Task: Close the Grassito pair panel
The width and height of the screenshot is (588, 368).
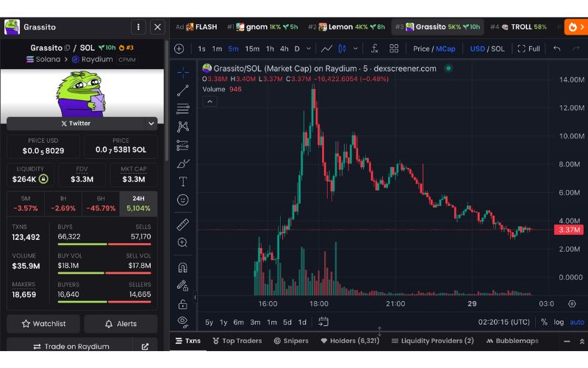Action: pos(157,27)
